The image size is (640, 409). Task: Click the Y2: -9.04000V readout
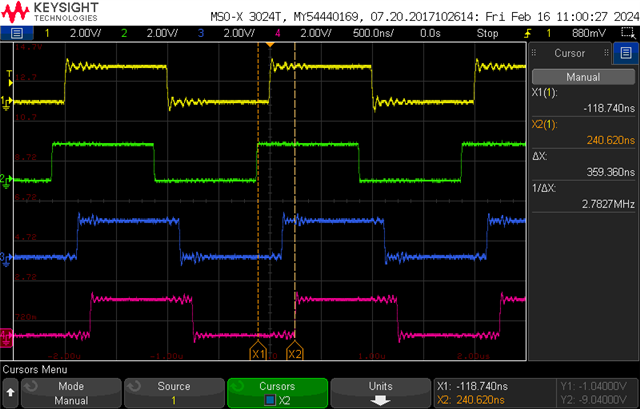tap(593, 400)
